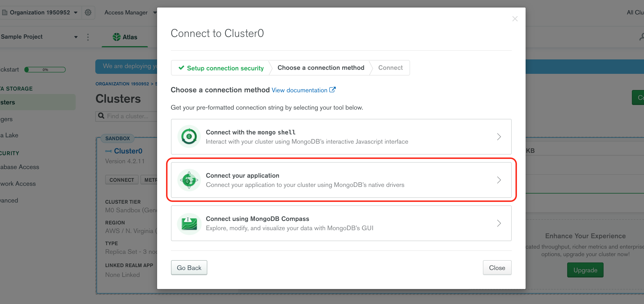Image resolution: width=644 pixels, height=304 pixels.
Task: Open View documentation link
Action: tap(299, 90)
